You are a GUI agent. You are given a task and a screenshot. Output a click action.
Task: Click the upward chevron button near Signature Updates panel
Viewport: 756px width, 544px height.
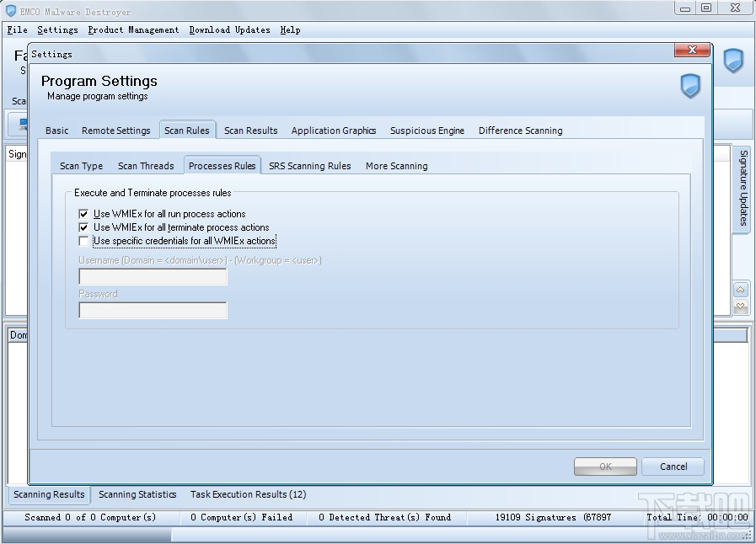click(x=740, y=289)
